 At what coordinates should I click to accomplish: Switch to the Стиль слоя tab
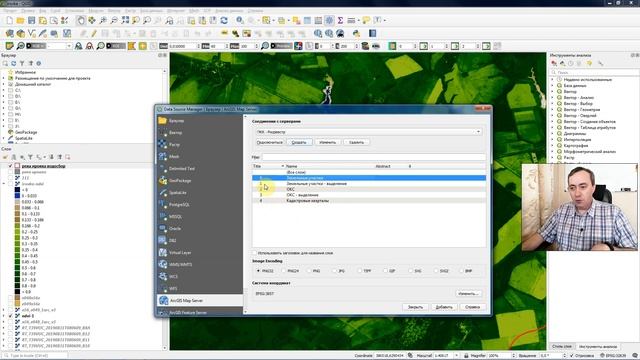562,347
